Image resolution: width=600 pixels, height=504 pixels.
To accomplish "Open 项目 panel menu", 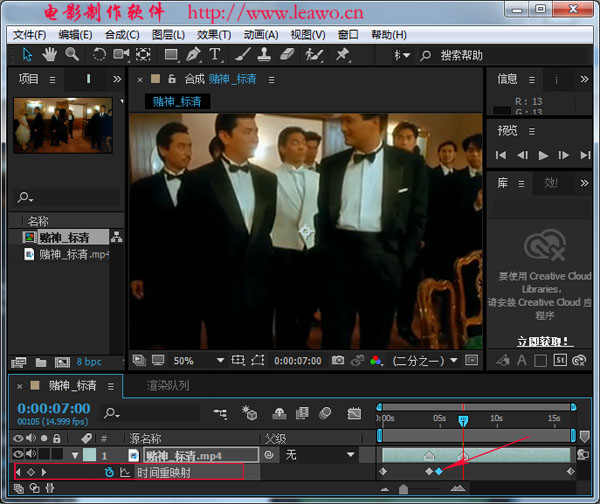I will pos(52,80).
